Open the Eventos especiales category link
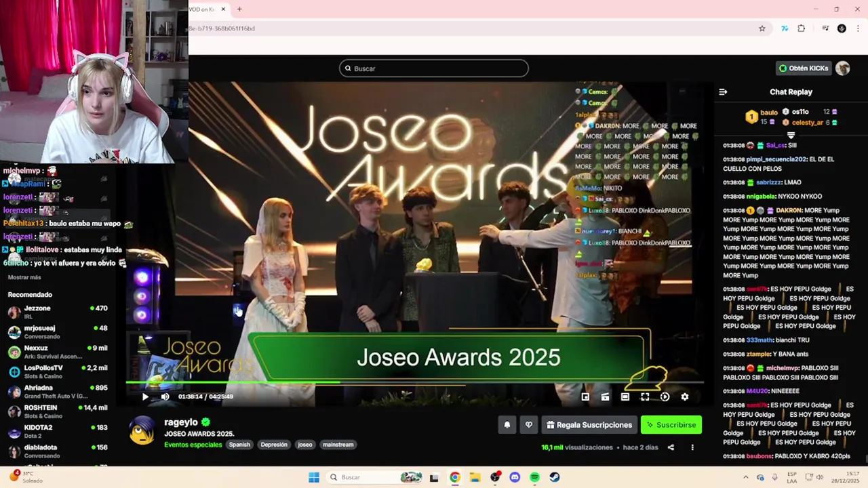Screen dimensions: 868x488 (x=193, y=445)
